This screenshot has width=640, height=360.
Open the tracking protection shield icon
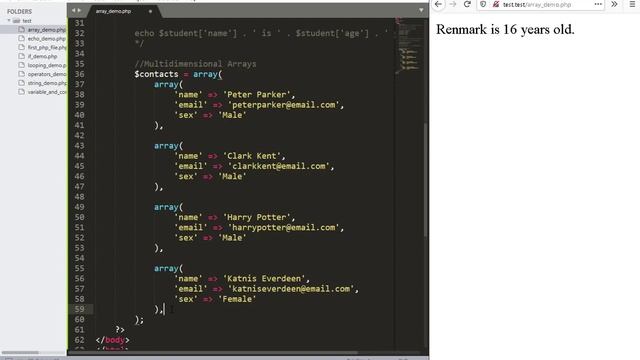coord(483,4)
